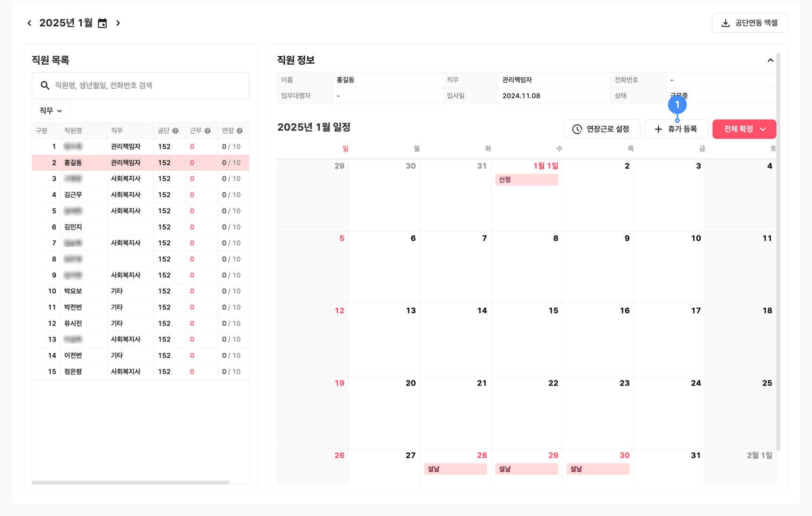Click the 설날 event on January 29
812x516 pixels.
pos(526,469)
